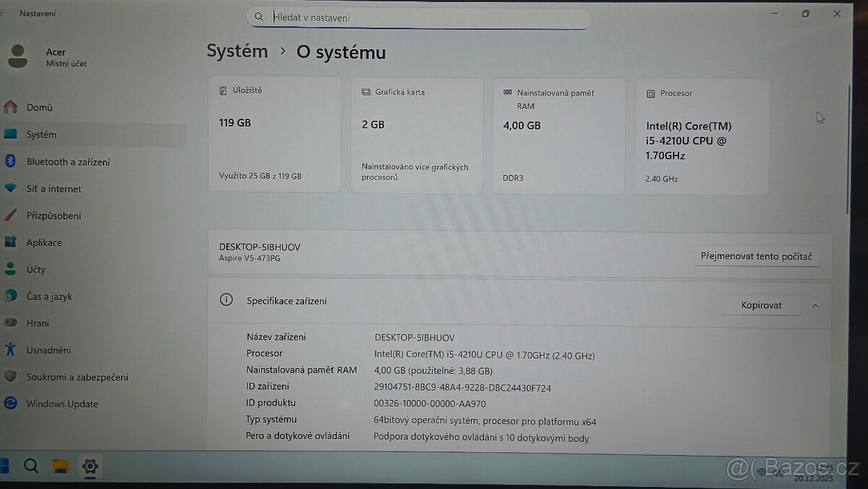Click the Systém breadcrumb link

237,51
